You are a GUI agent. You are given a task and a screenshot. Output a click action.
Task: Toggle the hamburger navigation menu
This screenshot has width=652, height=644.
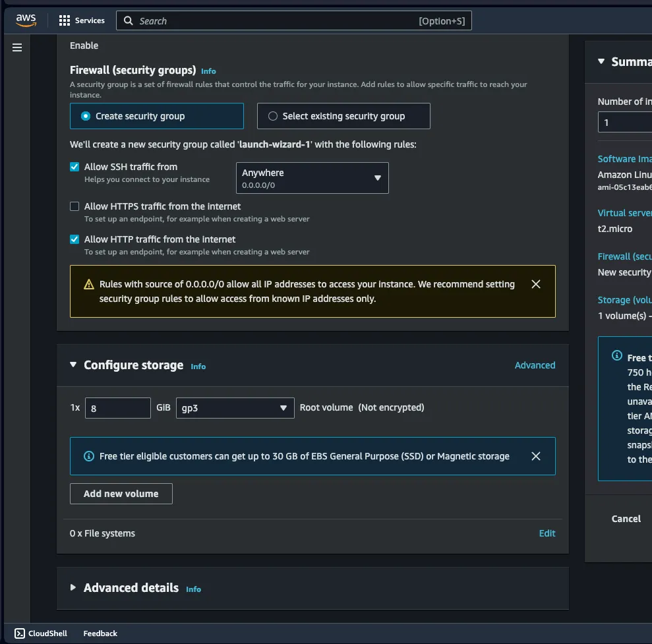point(17,47)
